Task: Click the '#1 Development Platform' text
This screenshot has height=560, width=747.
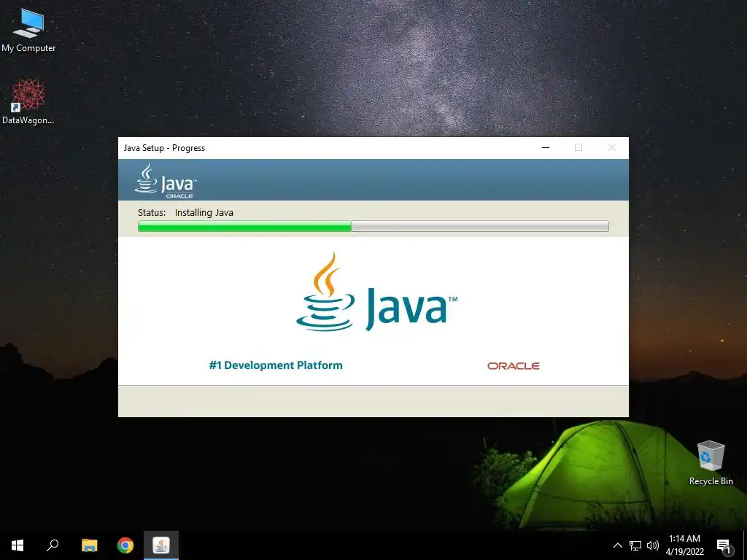Action: coord(276,365)
